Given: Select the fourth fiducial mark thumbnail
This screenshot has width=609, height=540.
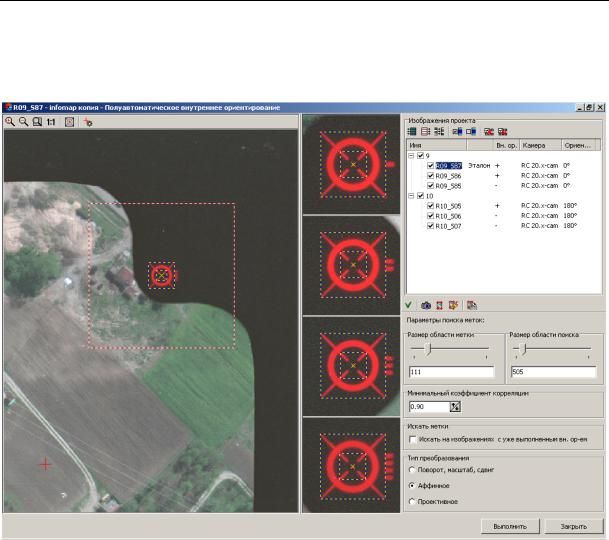Looking at the screenshot, I should coord(351,465).
